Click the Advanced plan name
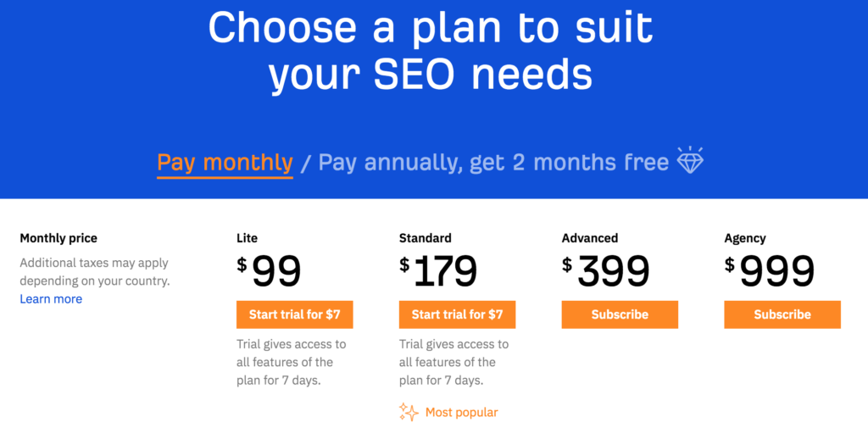Viewport: 868px width, 428px height. [x=589, y=238]
